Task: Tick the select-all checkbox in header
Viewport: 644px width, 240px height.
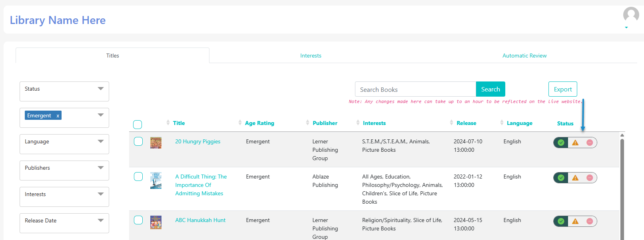Action: [138, 125]
